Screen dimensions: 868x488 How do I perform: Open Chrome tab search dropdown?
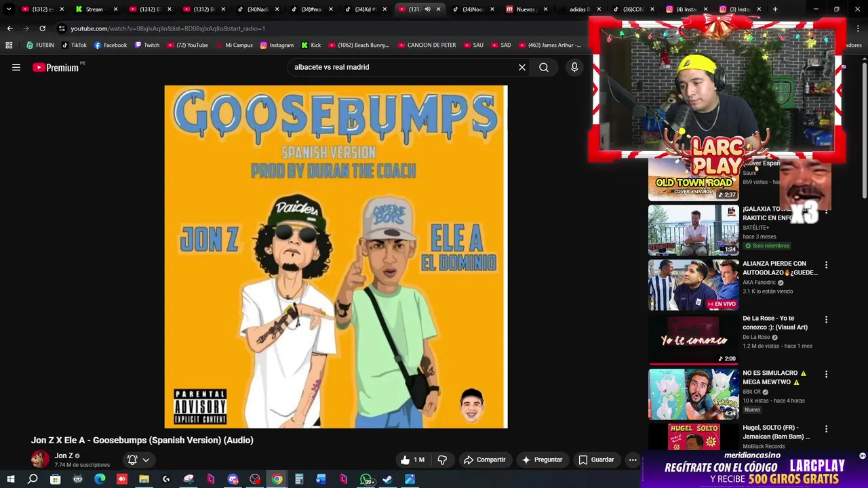pos(10,9)
